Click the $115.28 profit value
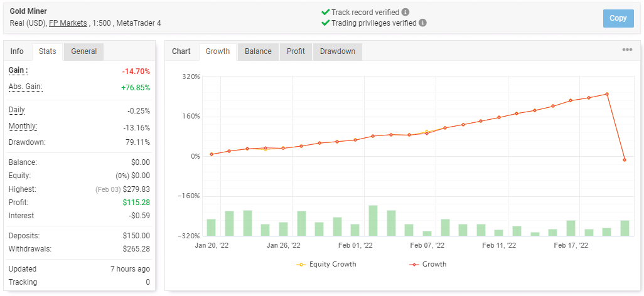The width and height of the screenshot is (644, 296). coord(136,203)
